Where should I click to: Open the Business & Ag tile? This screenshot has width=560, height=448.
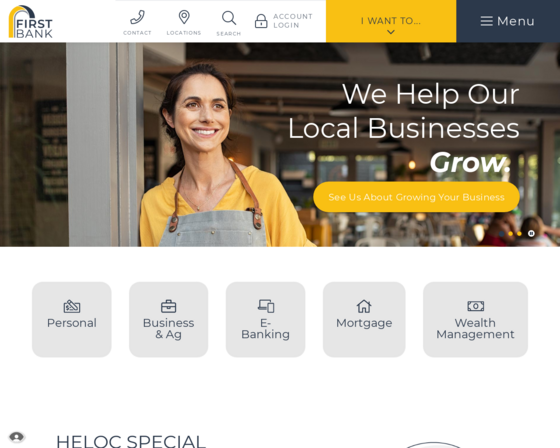tap(169, 319)
